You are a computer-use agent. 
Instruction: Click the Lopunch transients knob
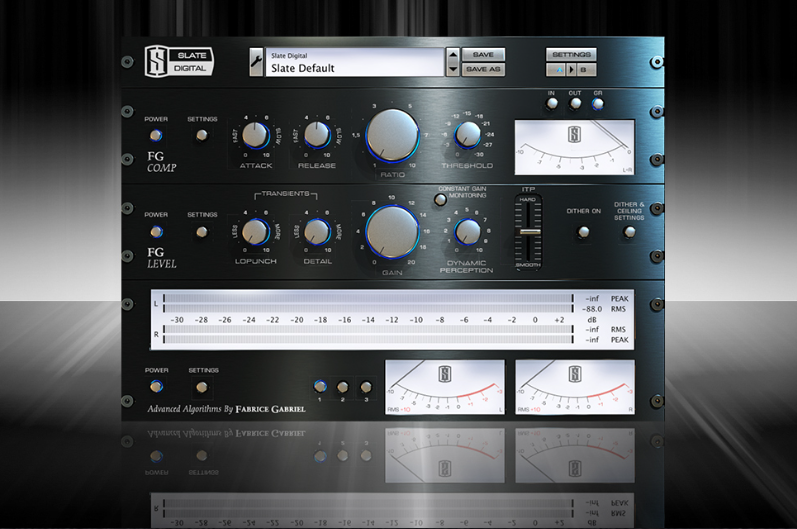pos(255,232)
